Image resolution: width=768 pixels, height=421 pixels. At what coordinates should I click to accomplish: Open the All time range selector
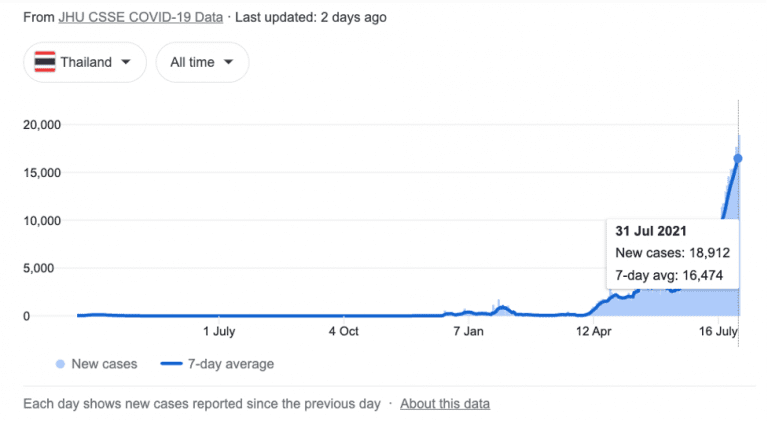202,62
